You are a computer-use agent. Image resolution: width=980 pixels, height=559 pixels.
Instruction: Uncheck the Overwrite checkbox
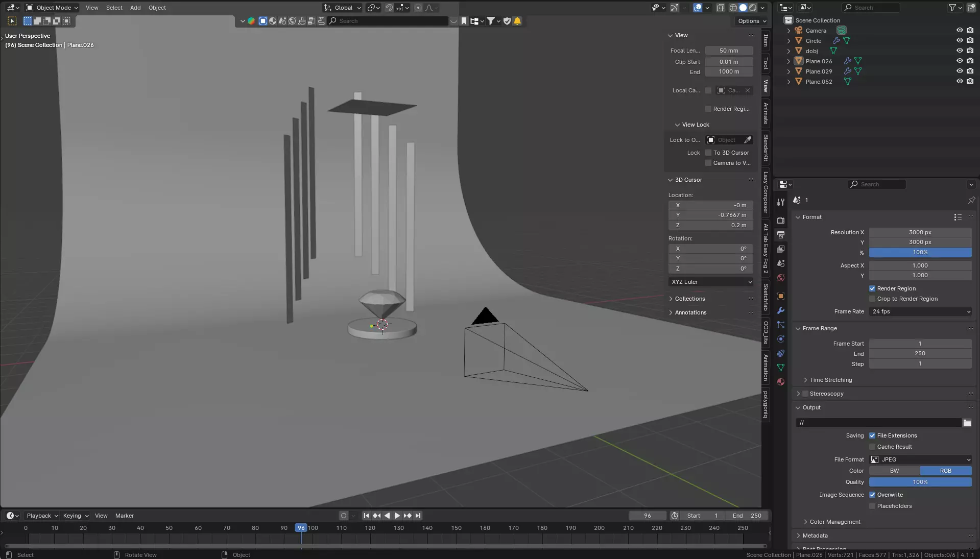872,495
